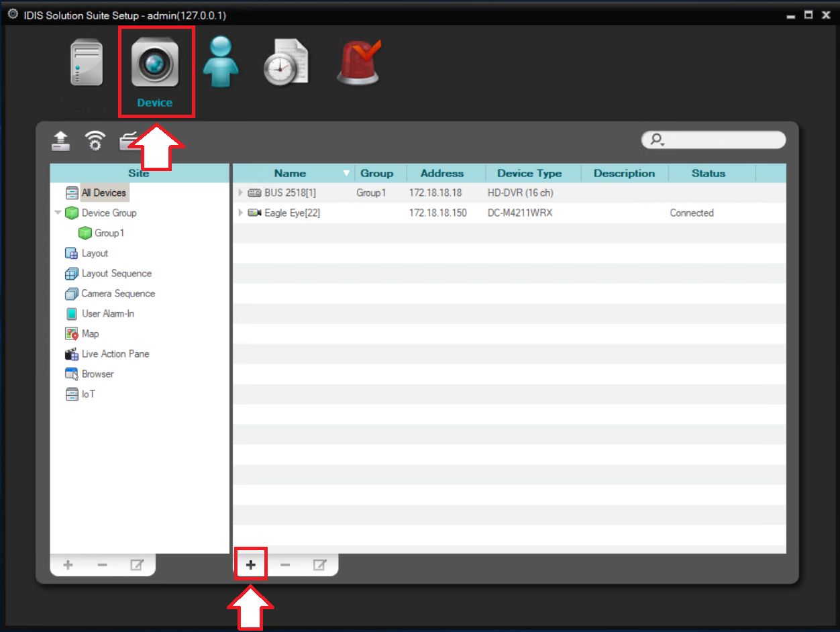Click the camera icon beside Eagle Eye[22]
840x632 pixels.
click(254, 213)
